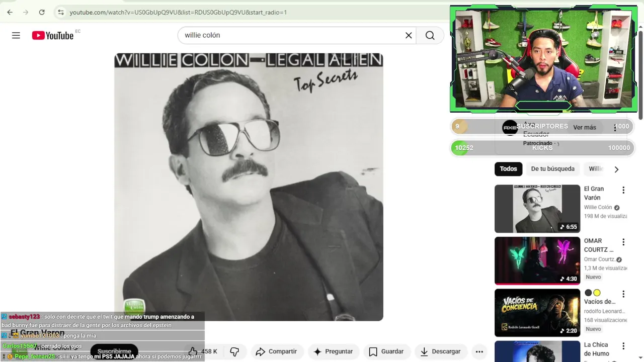Open the OMAR COURTZ video thumbnail
The image size is (644, 362).
pos(537,260)
